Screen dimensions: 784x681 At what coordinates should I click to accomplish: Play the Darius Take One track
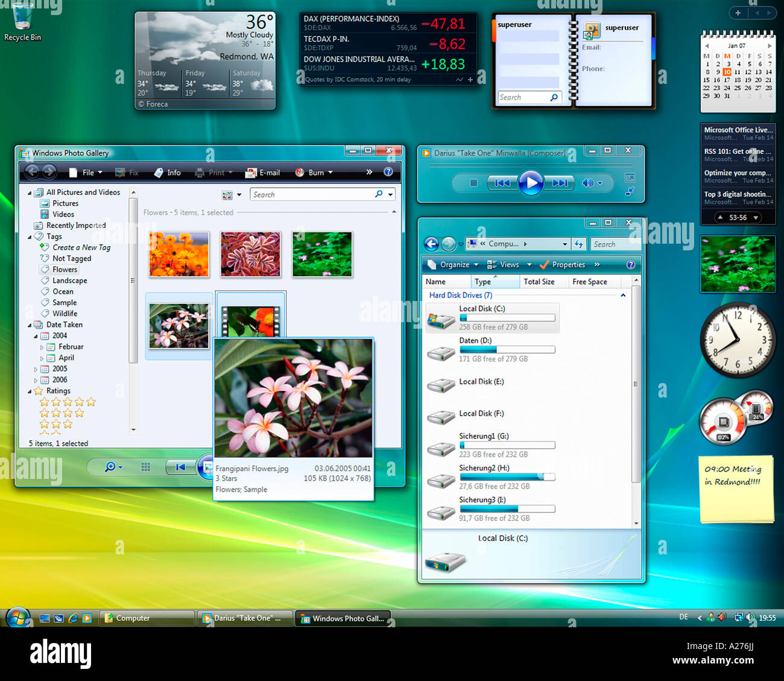(531, 182)
